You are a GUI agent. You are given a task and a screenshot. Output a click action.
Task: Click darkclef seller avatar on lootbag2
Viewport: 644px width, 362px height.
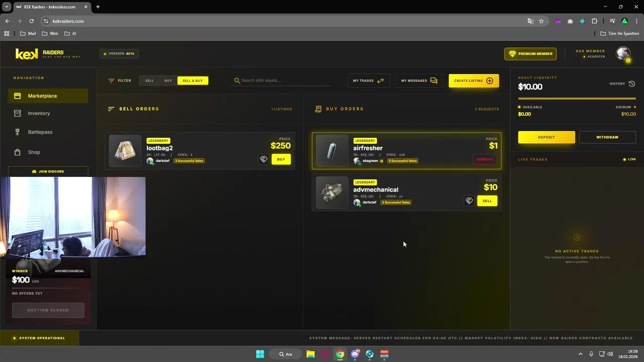point(150,161)
